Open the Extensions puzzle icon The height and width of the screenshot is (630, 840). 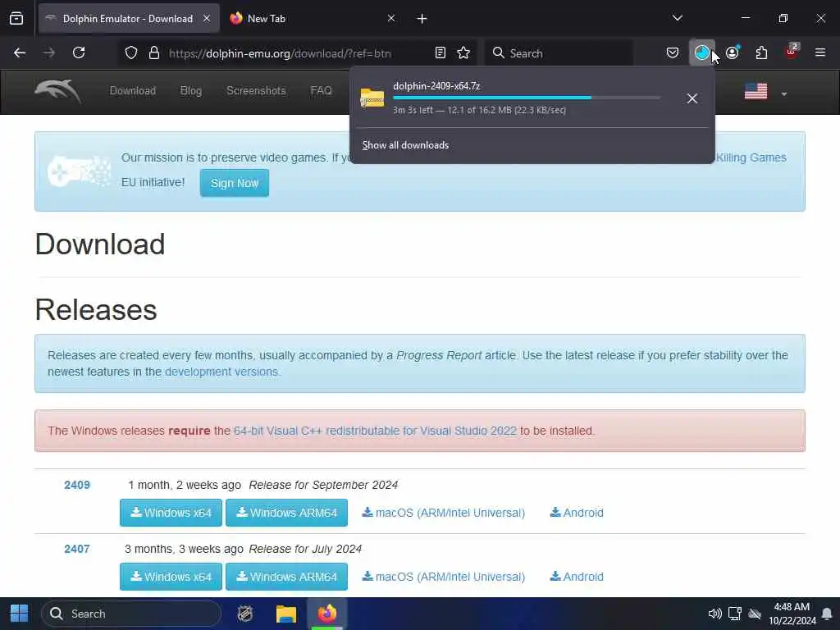[761, 52]
